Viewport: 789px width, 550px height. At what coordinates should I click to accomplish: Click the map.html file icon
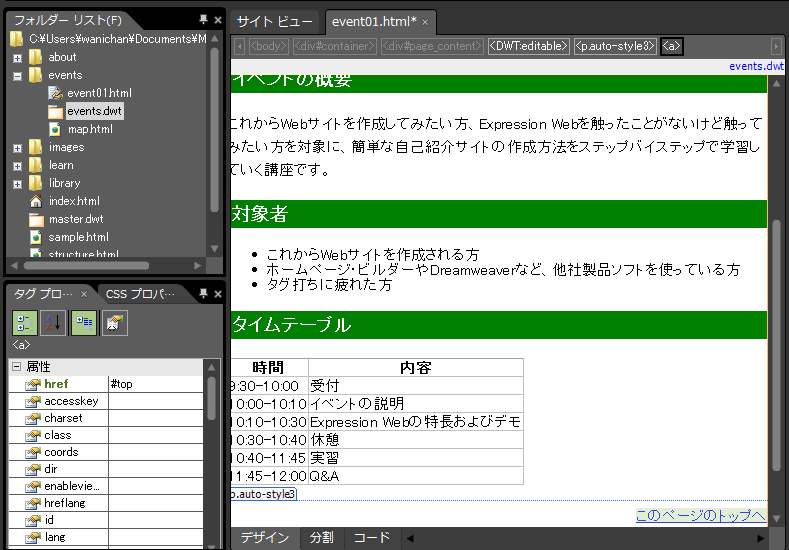point(55,129)
